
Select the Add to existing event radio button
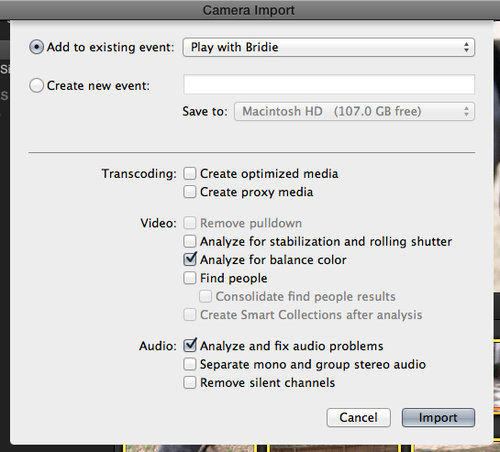pyautogui.click(x=36, y=47)
